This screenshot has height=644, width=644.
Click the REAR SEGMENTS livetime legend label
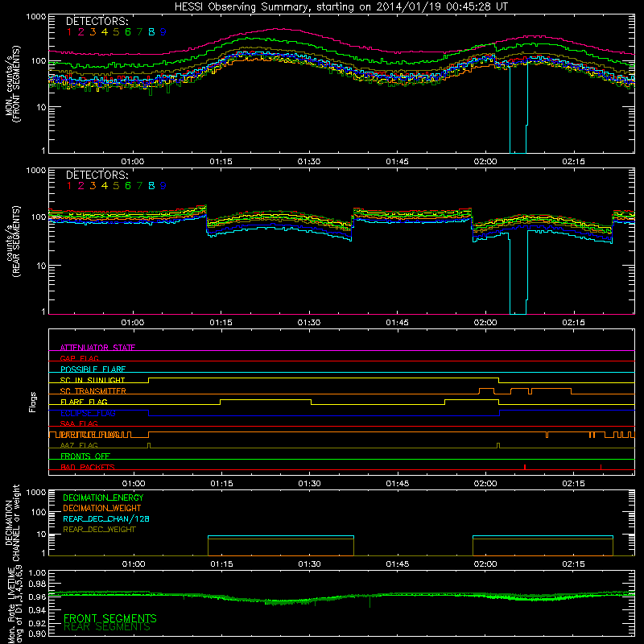coord(107,627)
